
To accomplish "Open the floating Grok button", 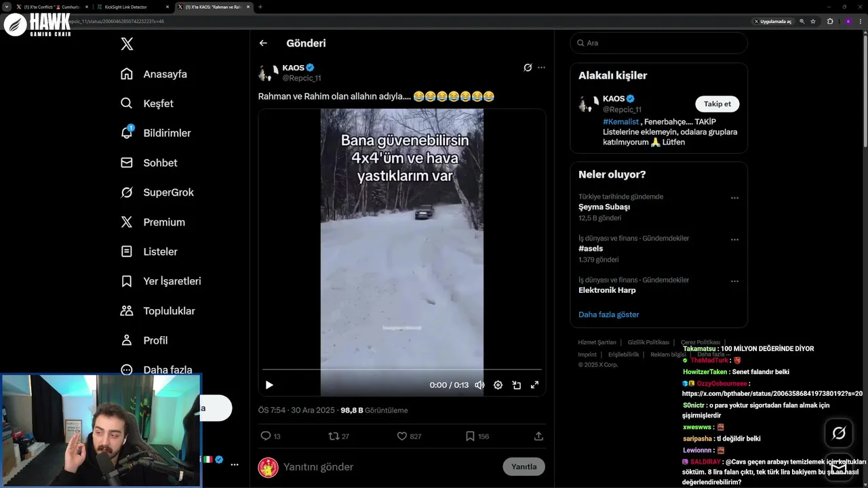I will [x=839, y=433].
